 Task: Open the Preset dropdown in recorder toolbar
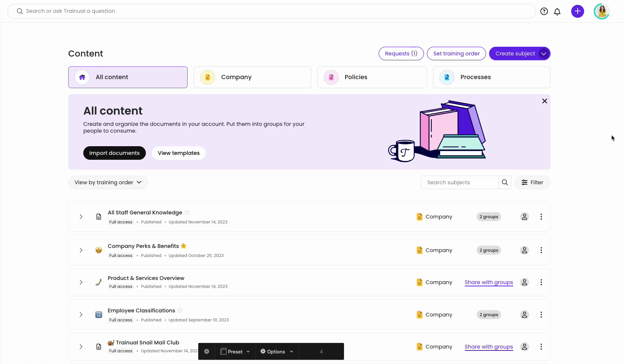(x=235, y=352)
